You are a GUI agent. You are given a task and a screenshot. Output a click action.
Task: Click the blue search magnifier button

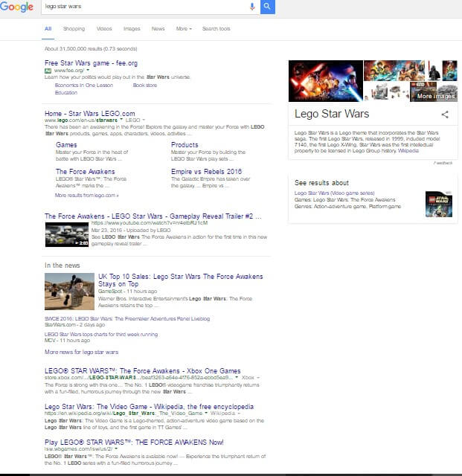(x=268, y=7)
